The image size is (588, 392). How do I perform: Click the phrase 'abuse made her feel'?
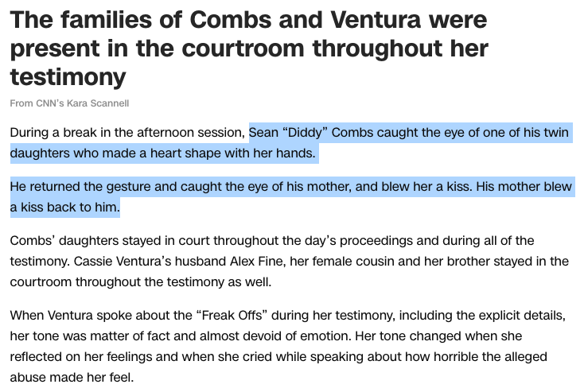[x=72, y=378]
